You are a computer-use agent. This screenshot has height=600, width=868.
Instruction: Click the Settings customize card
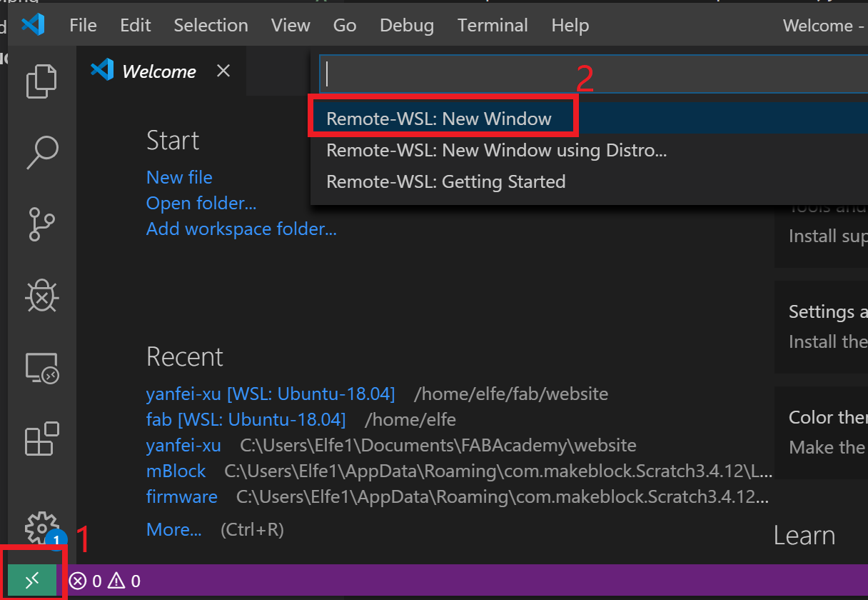821,326
